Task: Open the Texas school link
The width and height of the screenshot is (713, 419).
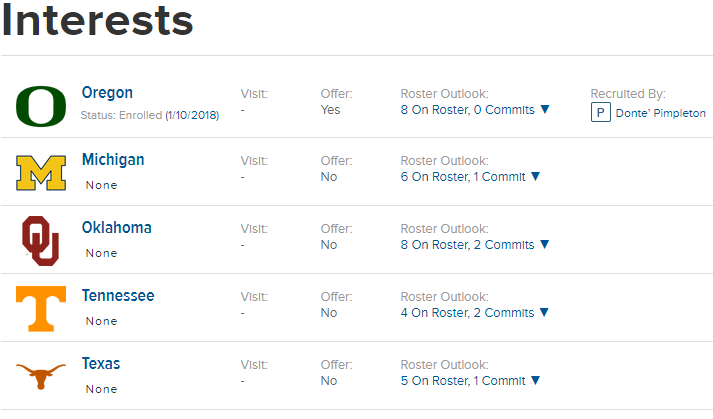Action: pyautogui.click(x=101, y=364)
